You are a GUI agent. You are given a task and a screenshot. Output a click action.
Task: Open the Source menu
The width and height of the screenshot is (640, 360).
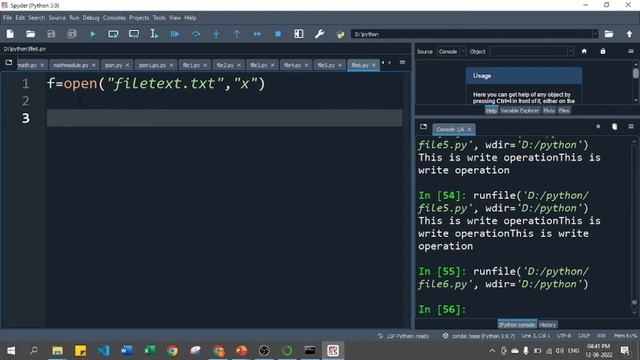pos(57,18)
